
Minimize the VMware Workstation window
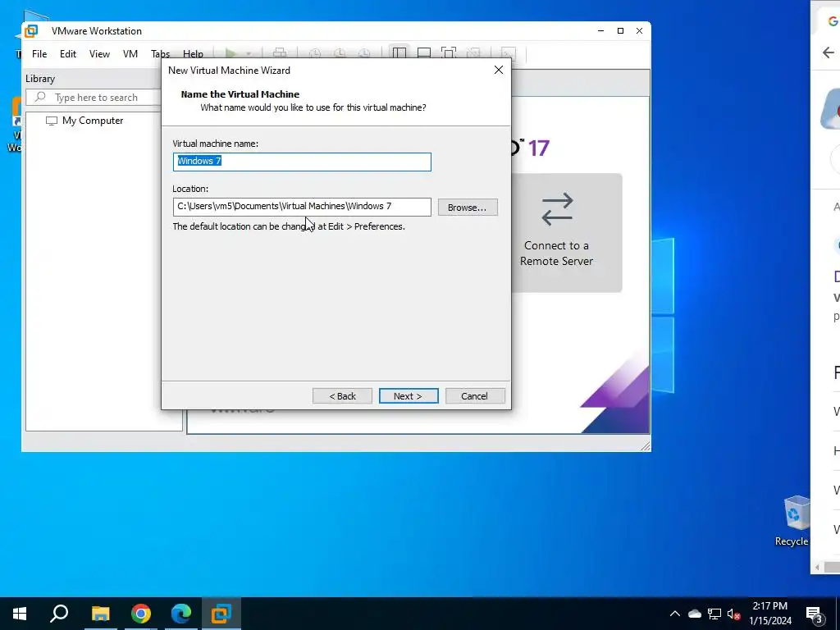601,31
